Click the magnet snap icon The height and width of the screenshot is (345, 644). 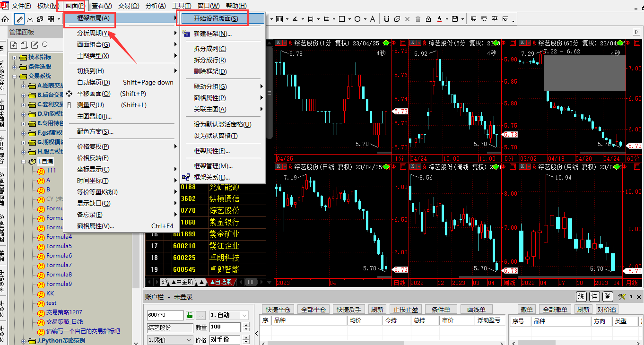pos(386,19)
